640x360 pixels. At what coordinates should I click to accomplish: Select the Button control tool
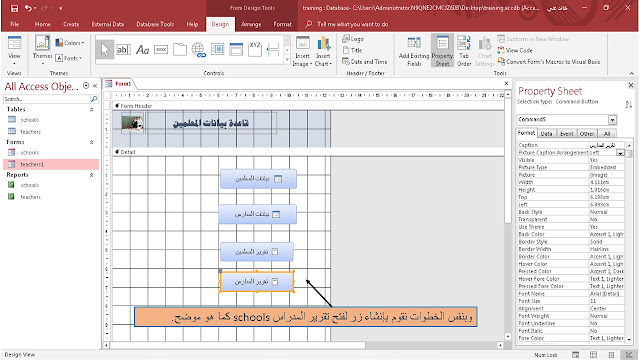(161, 50)
